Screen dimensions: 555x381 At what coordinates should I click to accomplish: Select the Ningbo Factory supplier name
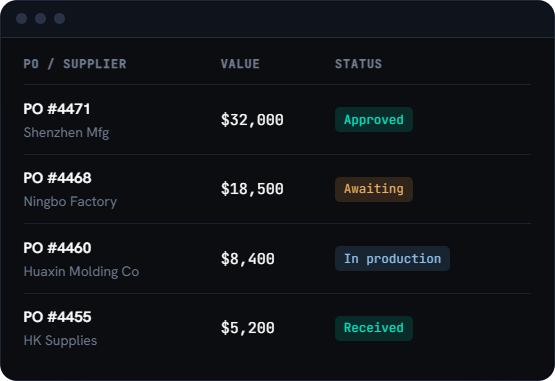pos(70,202)
